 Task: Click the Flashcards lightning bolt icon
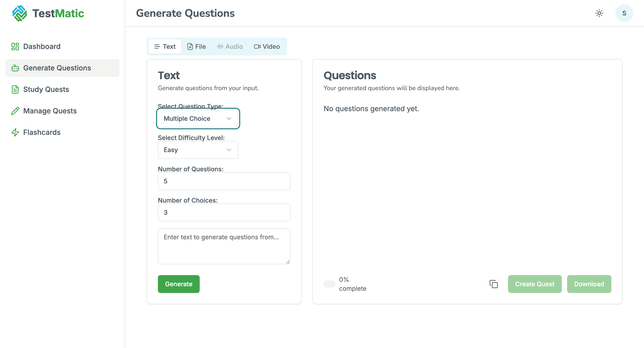pos(15,132)
